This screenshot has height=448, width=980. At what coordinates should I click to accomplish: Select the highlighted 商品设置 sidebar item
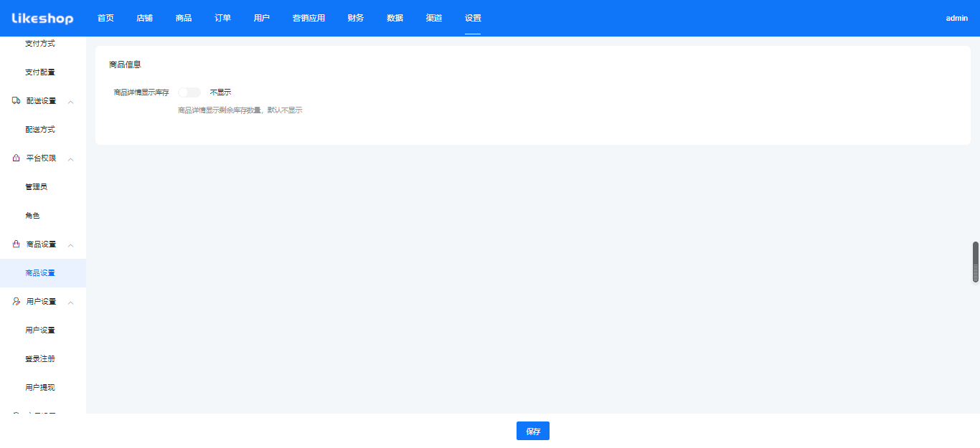[43, 273]
